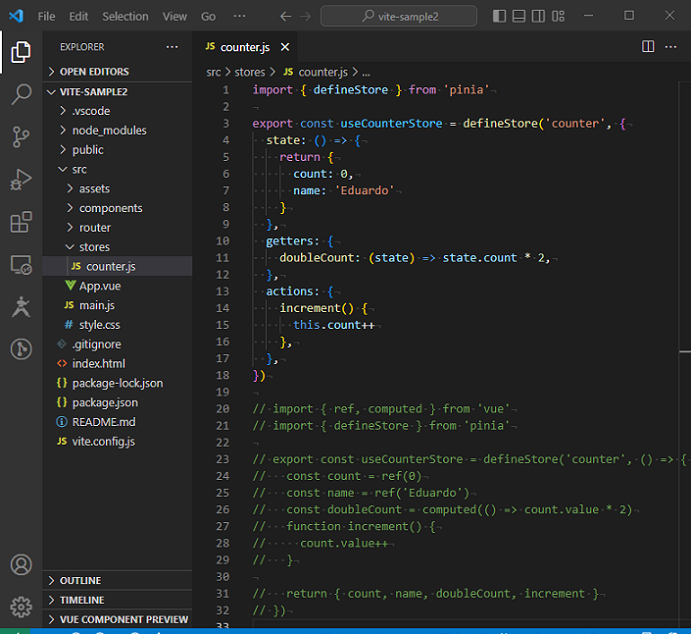691x634 pixels.
Task: Open counter.js in the file tree
Action: tap(117, 266)
